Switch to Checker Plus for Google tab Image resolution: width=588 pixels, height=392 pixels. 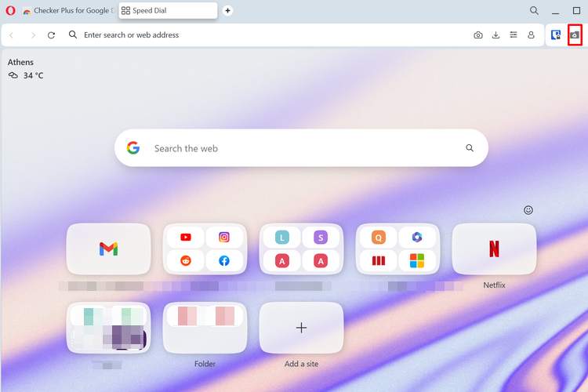69,10
